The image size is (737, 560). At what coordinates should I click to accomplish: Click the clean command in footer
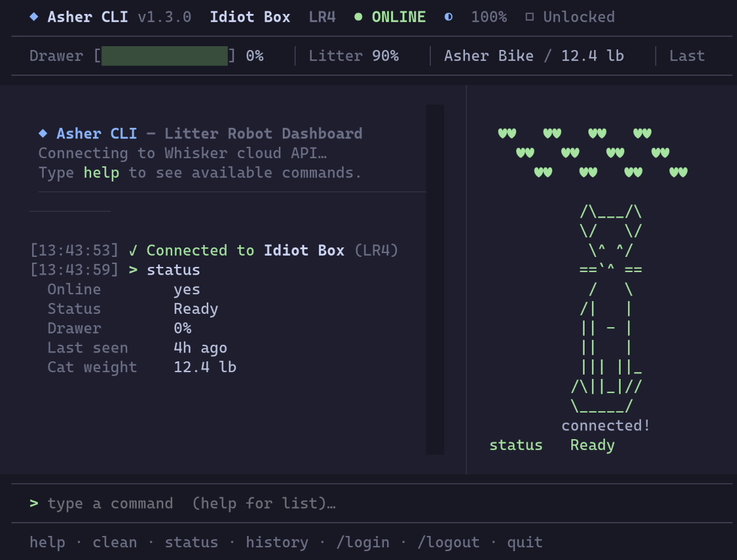tap(115, 542)
